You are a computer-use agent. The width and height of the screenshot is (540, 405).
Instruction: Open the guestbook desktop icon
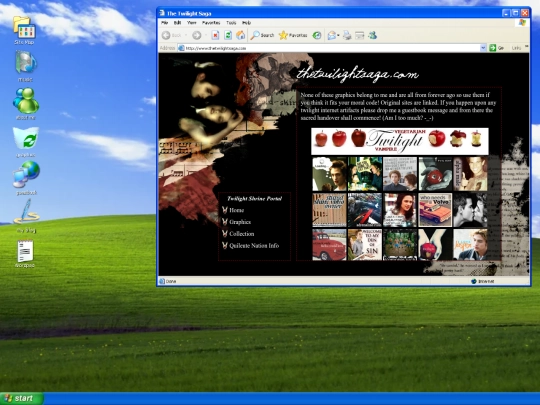26,178
